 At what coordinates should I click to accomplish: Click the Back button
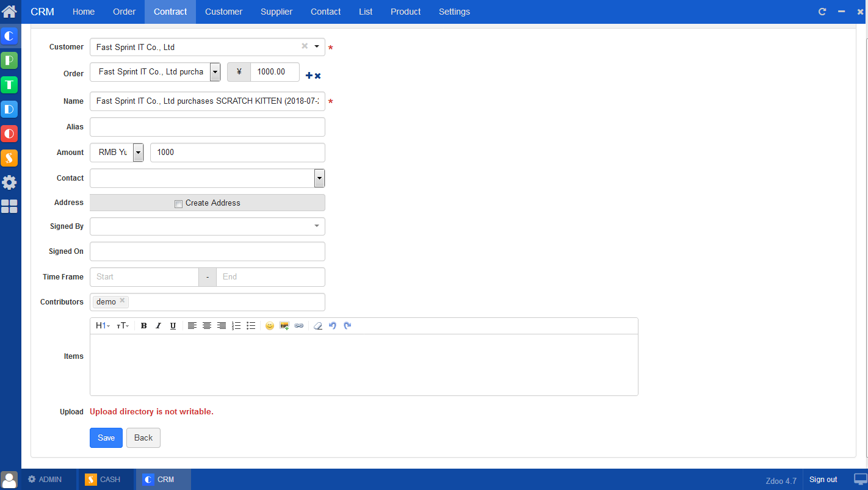click(143, 438)
